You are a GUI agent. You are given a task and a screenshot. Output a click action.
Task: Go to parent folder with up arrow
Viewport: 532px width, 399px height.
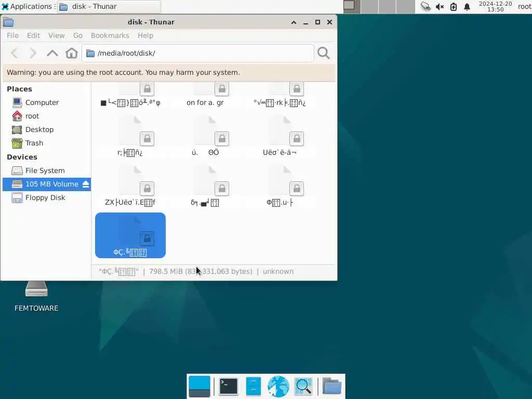[x=52, y=54]
